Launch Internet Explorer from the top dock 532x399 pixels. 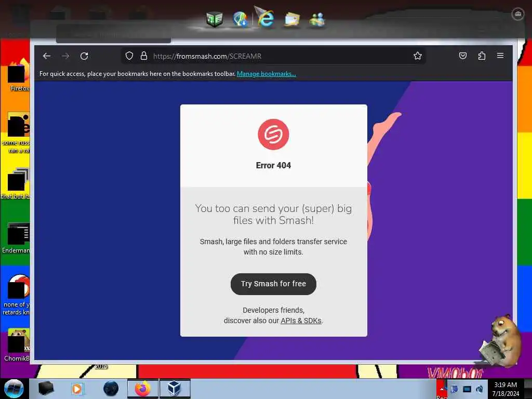click(265, 18)
